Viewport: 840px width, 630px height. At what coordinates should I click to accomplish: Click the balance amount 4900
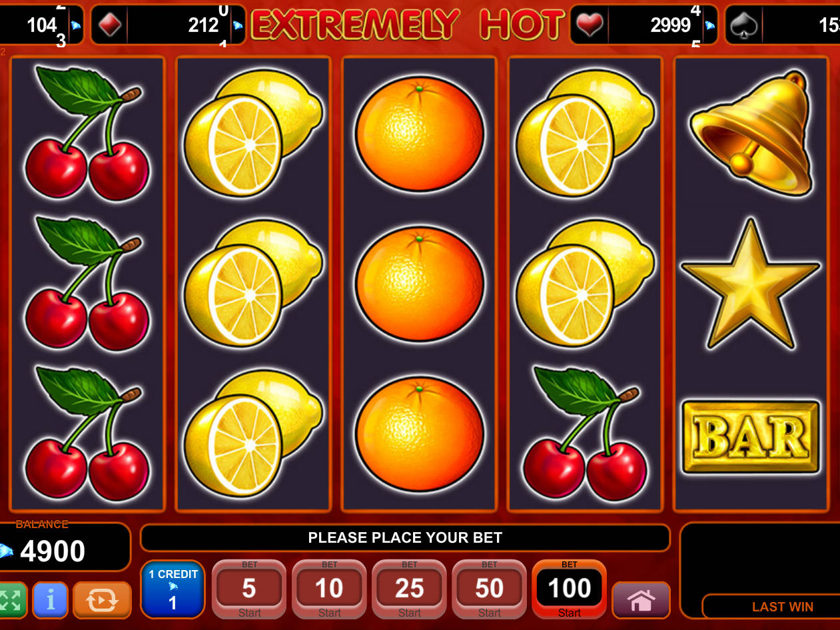click(x=53, y=551)
